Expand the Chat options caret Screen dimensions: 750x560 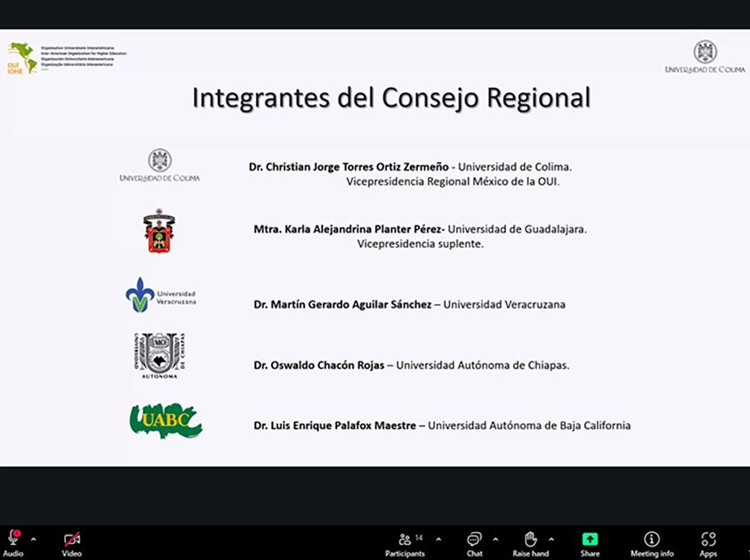[x=495, y=539]
